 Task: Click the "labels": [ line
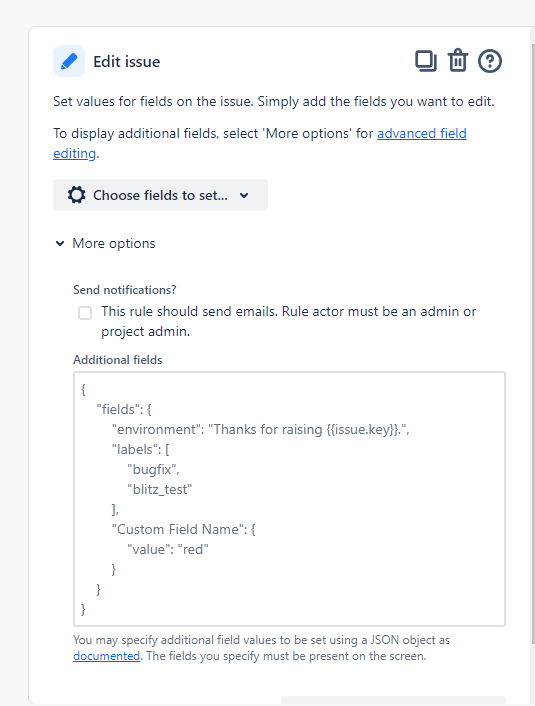pyautogui.click(x=141, y=449)
